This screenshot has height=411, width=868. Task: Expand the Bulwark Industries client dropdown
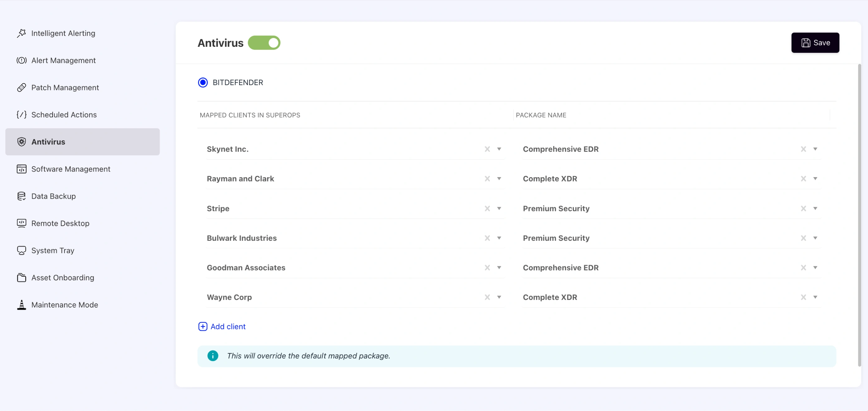(499, 238)
